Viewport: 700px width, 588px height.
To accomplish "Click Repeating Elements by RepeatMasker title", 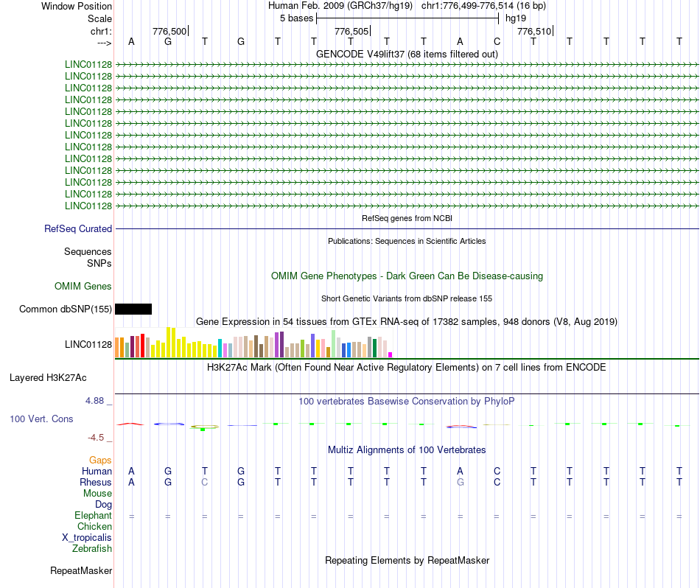I will [407, 560].
